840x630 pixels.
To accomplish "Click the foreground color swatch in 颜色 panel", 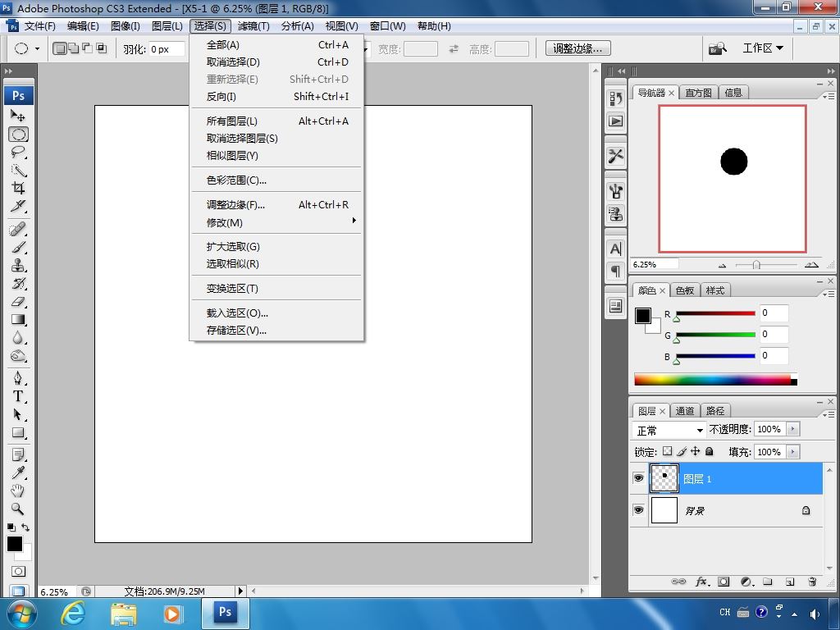I will click(643, 316).
